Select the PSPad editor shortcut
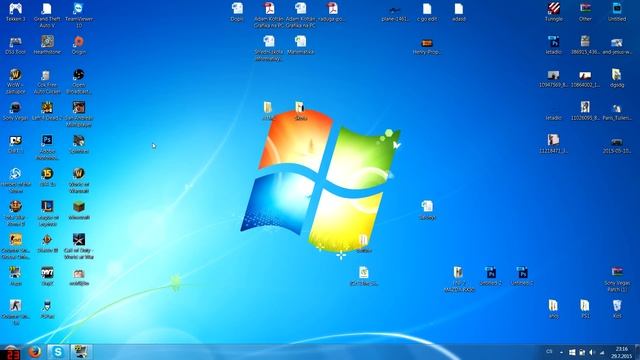Viewport: 640px width, 360px height. coord(47,309)
